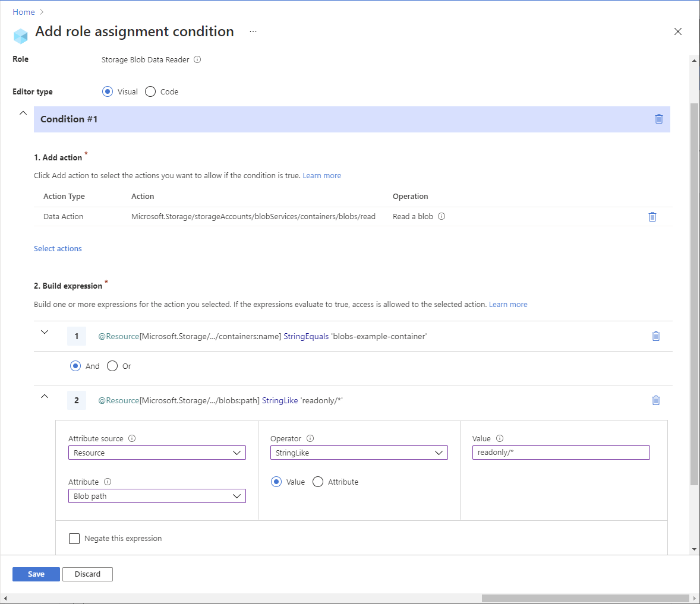Delete expression 2 with its trash icon
The height and width of the screenshot is (604, 700).
[655, 400]
